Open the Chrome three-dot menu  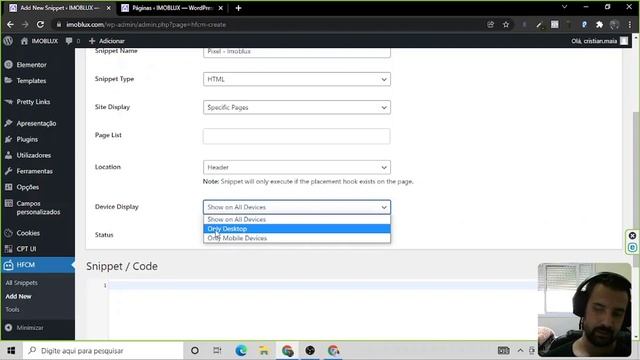pos(630,24)
